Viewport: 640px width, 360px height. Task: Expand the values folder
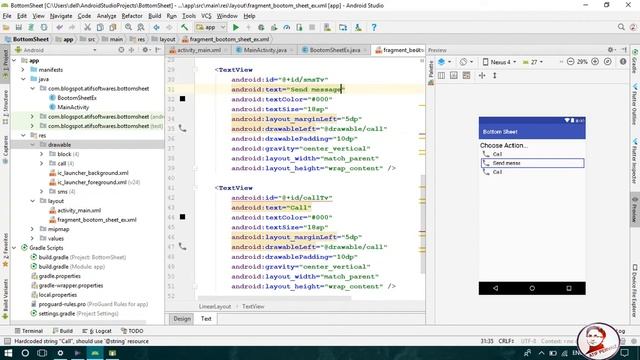pos(33,238)
